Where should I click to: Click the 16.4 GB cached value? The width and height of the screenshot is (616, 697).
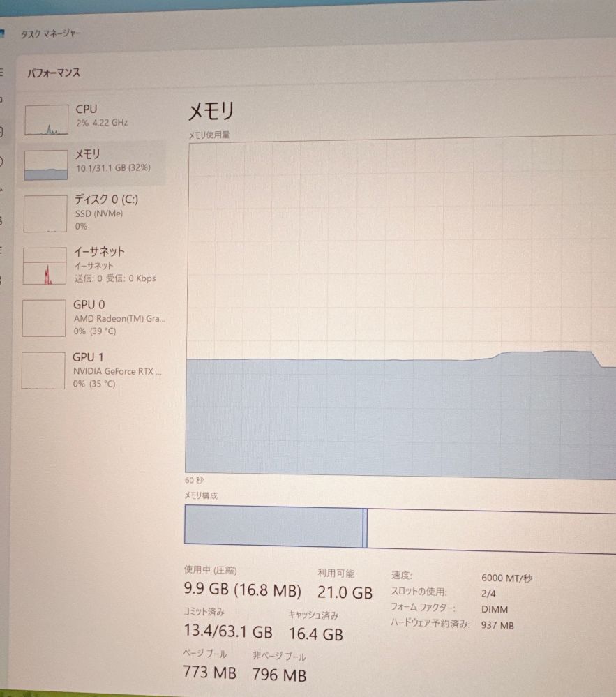pyautogui.click(x=316, y=634)
